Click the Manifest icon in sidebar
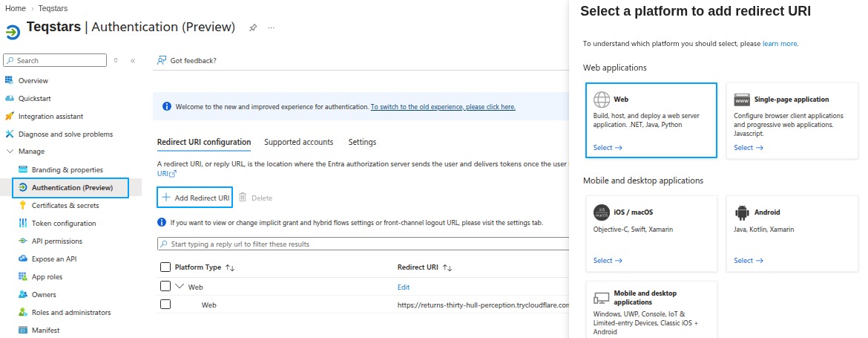868x338 pixels. click(x=23, y=331)
